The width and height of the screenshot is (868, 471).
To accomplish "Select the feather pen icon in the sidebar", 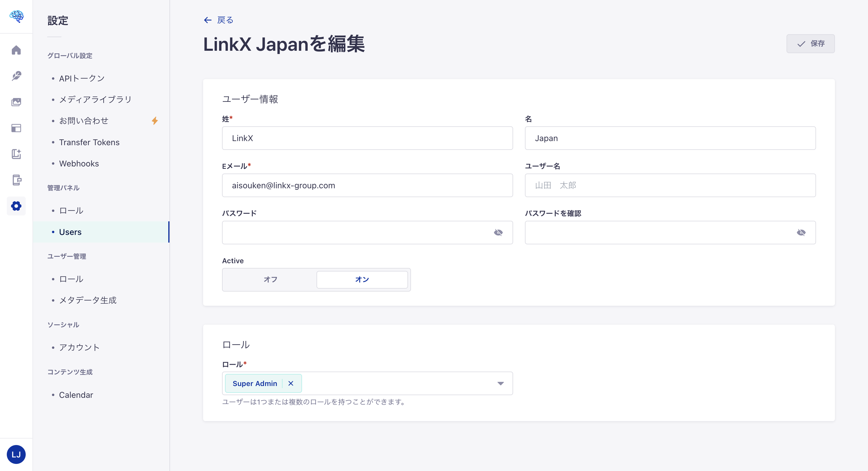I will [16, 76].
